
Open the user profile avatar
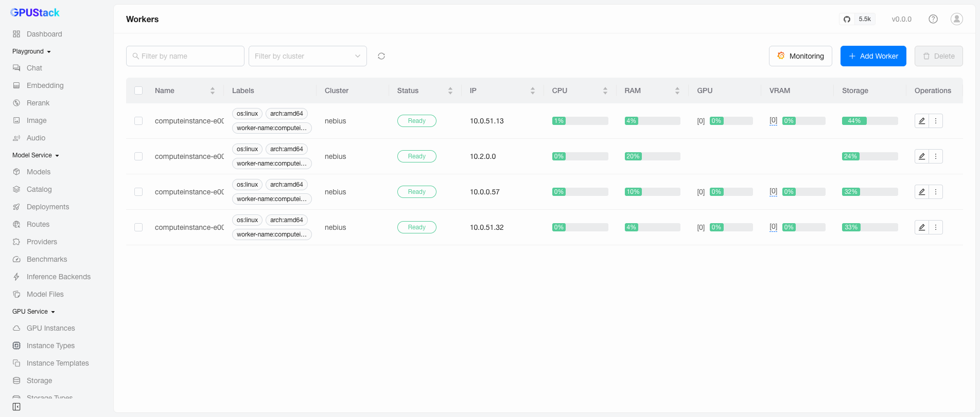pos(957,19)
